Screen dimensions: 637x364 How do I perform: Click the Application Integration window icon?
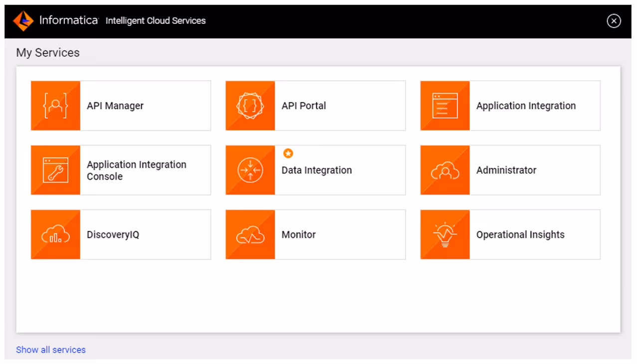pos(445,106)
